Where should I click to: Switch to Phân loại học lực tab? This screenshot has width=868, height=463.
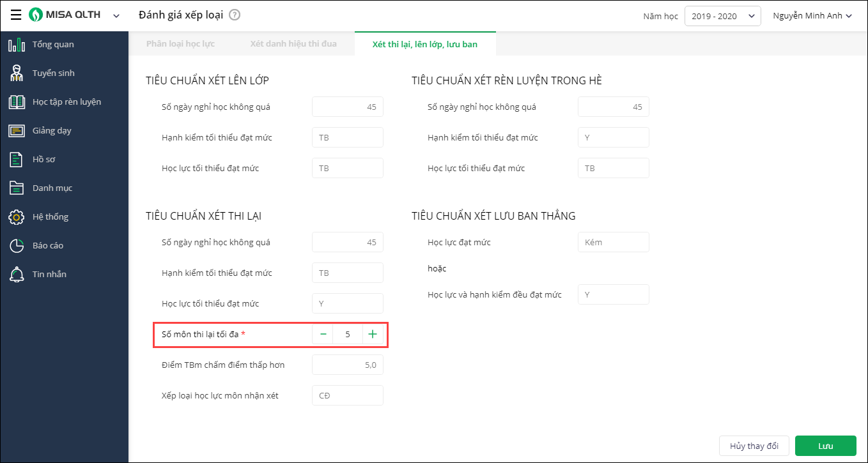(180, 44)
